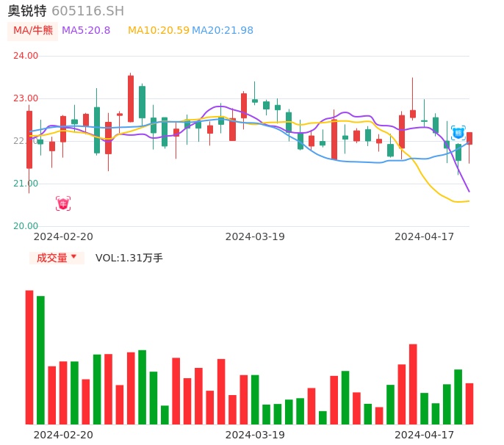The image size is (504, 445).
Task: Open the MA/牛熊 indicator tab
Action: [x=32, y=31]
